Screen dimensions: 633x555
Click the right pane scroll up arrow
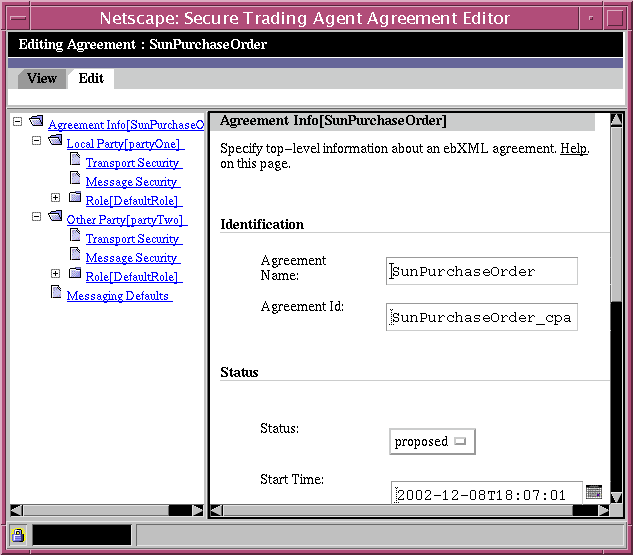click(x=616, y=120)
